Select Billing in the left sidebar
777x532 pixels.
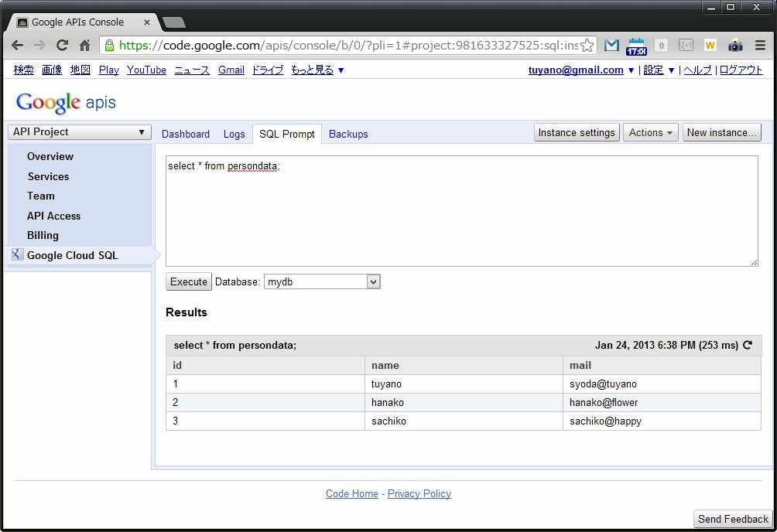(43, 236)
